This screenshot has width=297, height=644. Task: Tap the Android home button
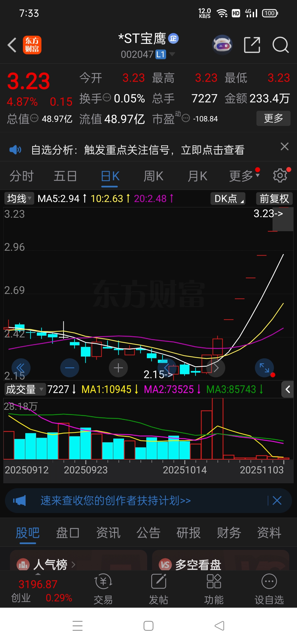[x=148, y=626]
